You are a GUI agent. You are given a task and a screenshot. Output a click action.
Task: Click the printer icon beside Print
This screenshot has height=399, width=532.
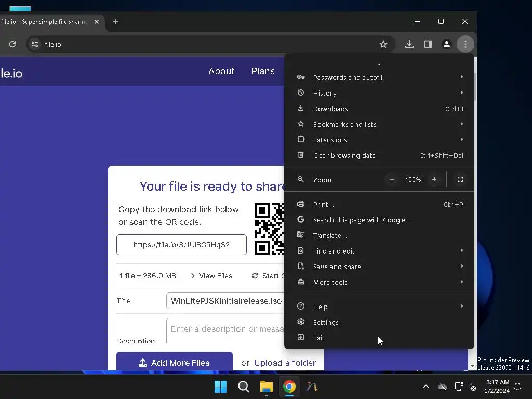pyautogui.click(x=301, y=204)
